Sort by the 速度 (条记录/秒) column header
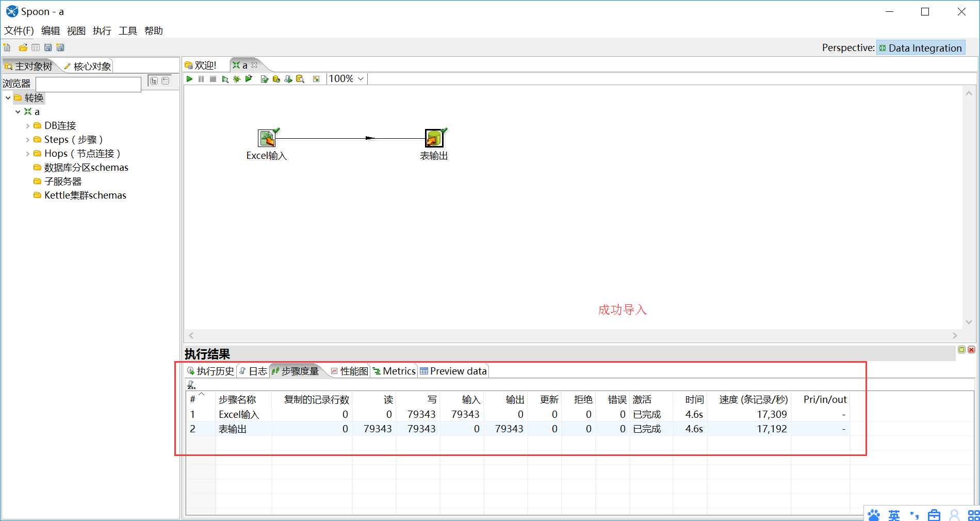Image resolution: width=980 pixels, height=521 pixels. pos(749,399)
